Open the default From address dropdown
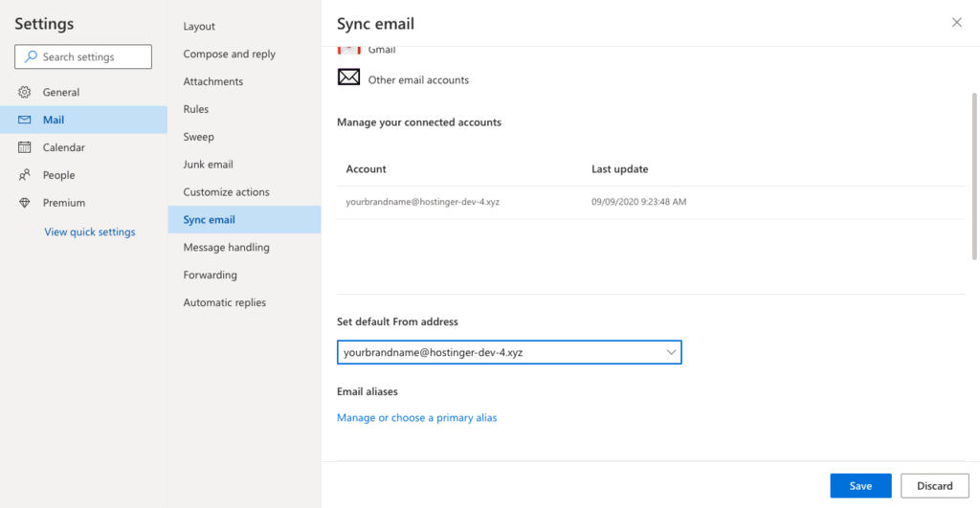Image resolution: width=980 pixels, height=508 pixels. tap(509, 352)
